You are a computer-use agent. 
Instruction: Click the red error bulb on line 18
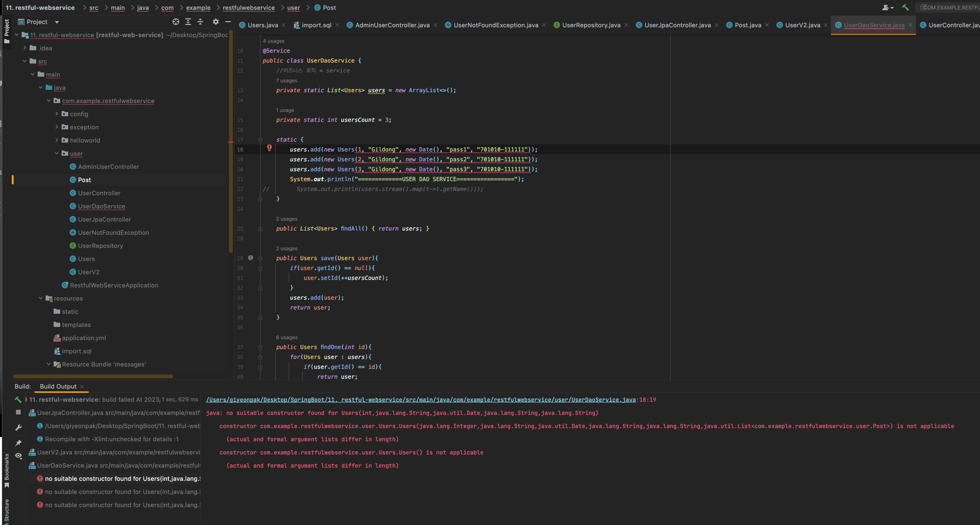(x=269, y=148)
